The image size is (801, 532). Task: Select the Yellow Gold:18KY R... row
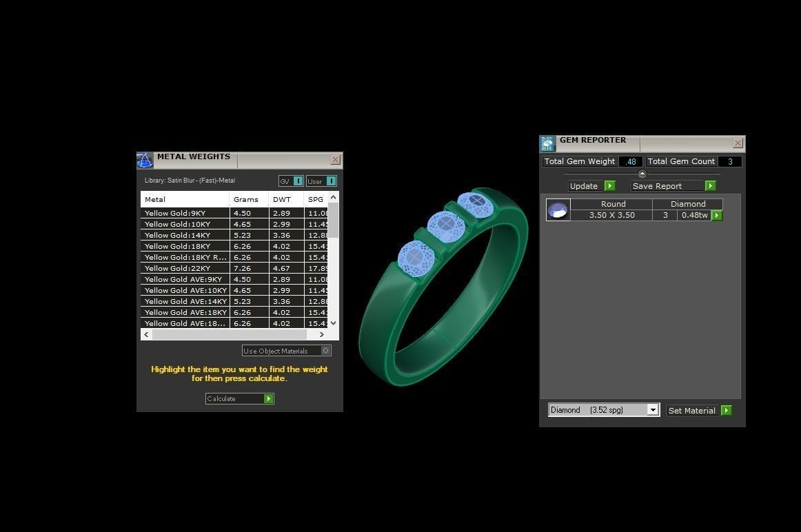tap(234, 257)
